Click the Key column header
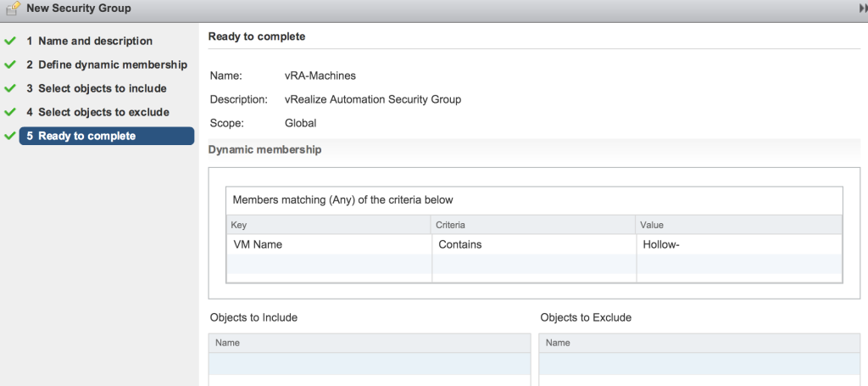 tap(329, 225)
